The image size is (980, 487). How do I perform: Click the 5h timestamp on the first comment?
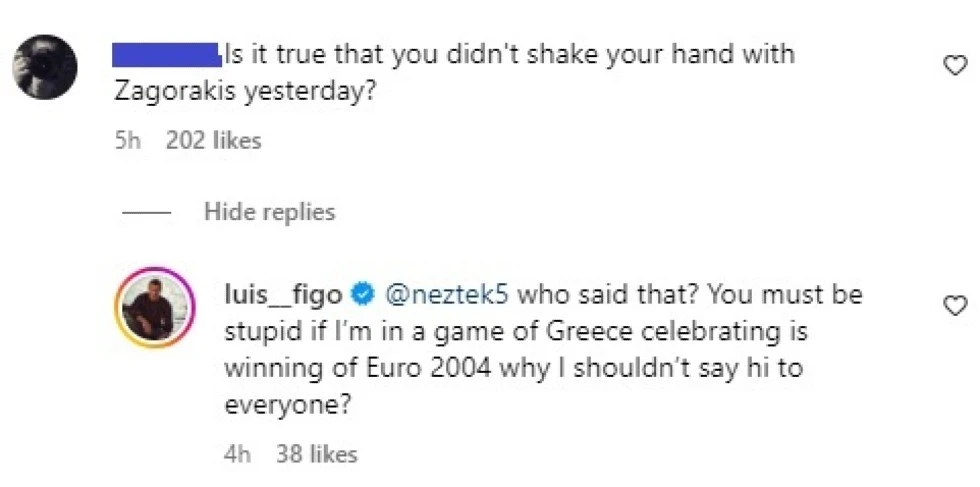[x=129, y=141]
